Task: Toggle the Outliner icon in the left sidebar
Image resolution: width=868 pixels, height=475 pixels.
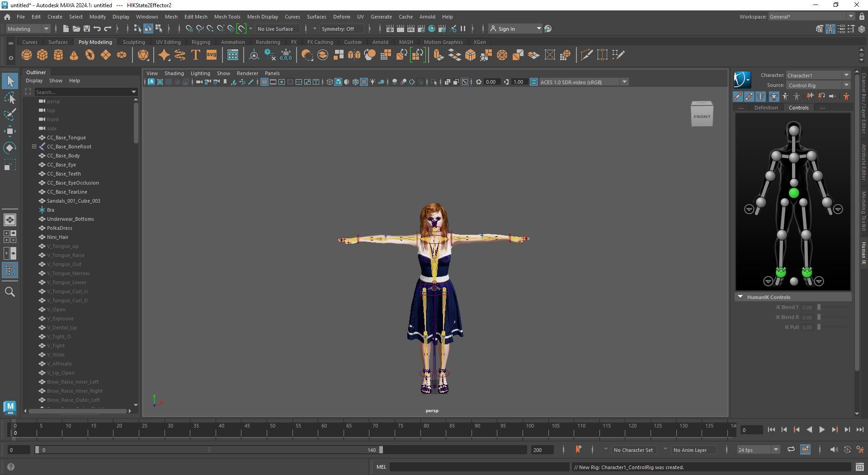Action: (x=10, y=271)
